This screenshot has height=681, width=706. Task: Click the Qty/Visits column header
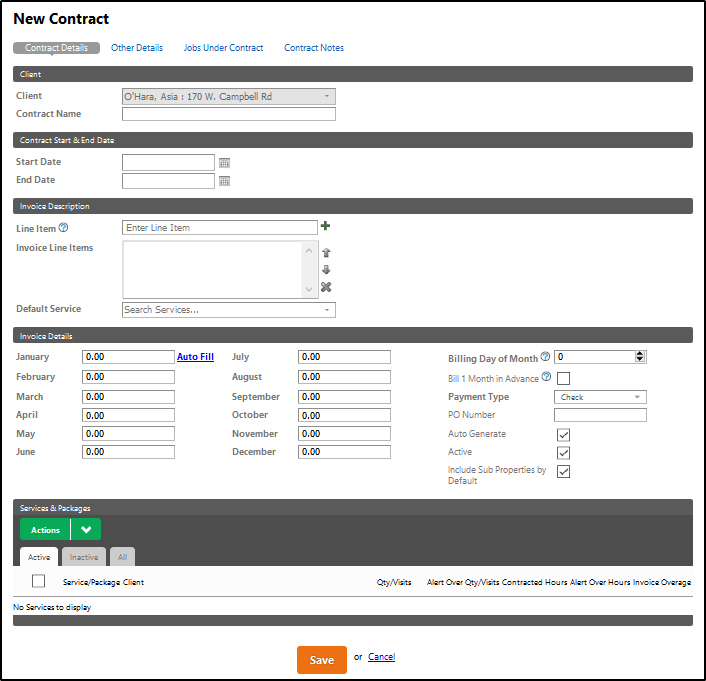tap(394, 582)
